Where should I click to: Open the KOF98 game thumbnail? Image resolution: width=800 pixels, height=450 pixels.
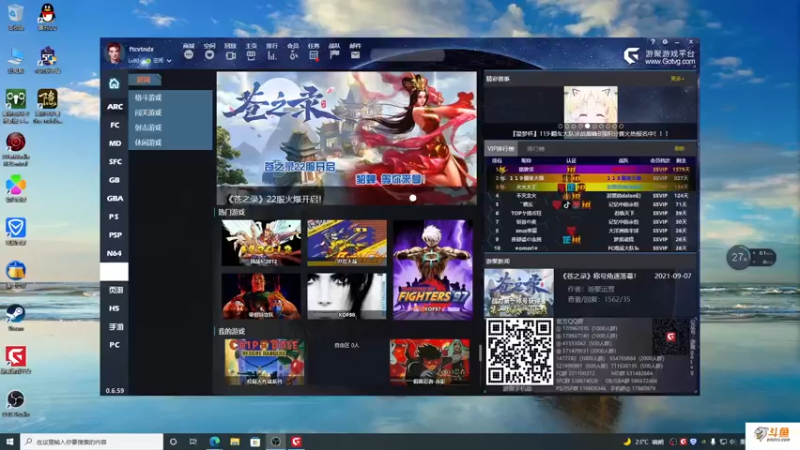[347, 296]
